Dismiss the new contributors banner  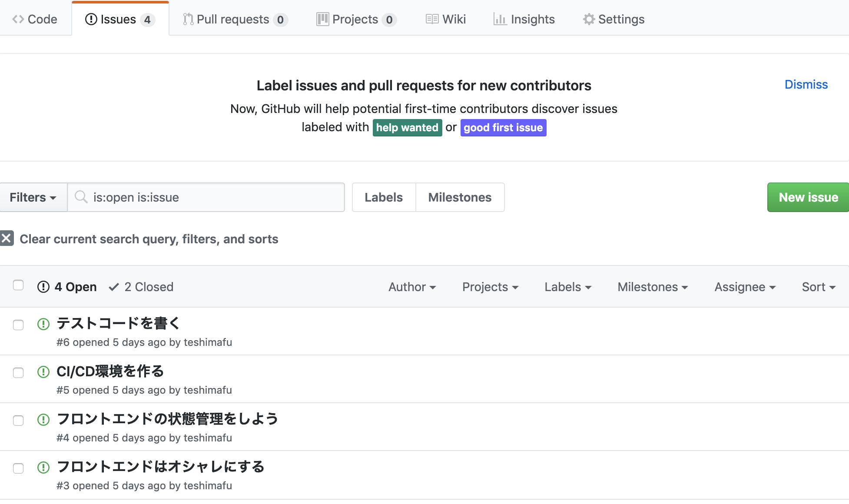(x=806, y=84)
